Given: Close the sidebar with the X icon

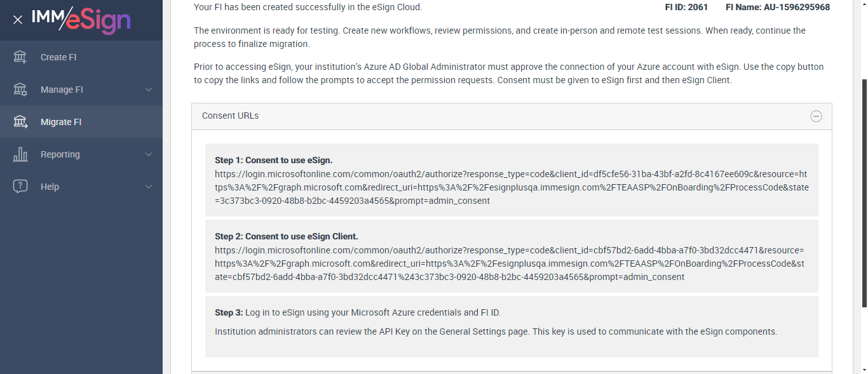Looking at the screenshot, I should [18, 20].
